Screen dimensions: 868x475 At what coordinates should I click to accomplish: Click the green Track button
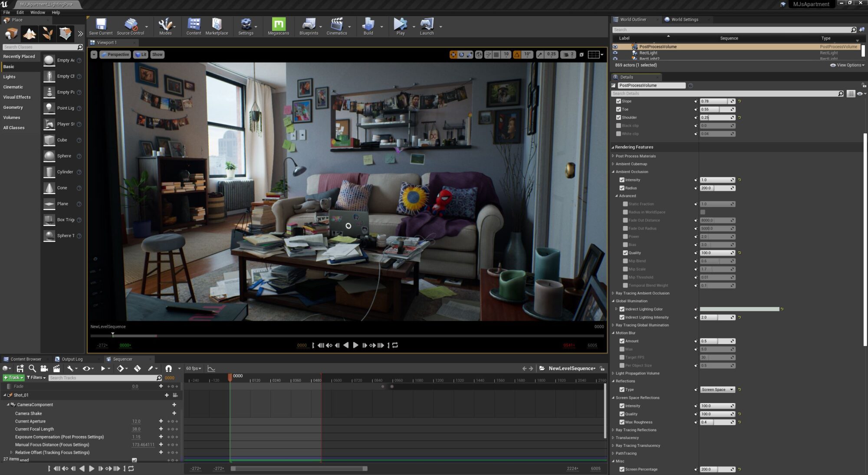(x=13, y=378)
